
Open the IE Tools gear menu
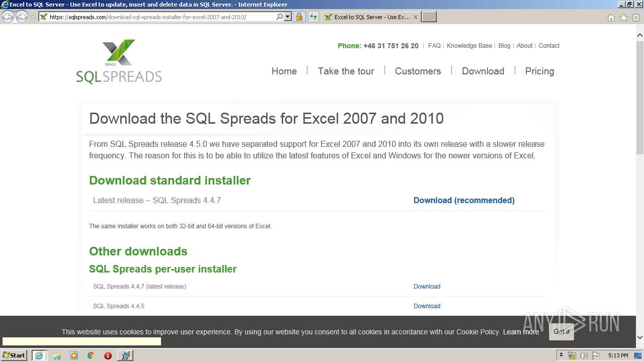pyautogui.click(x=636, y=18)
